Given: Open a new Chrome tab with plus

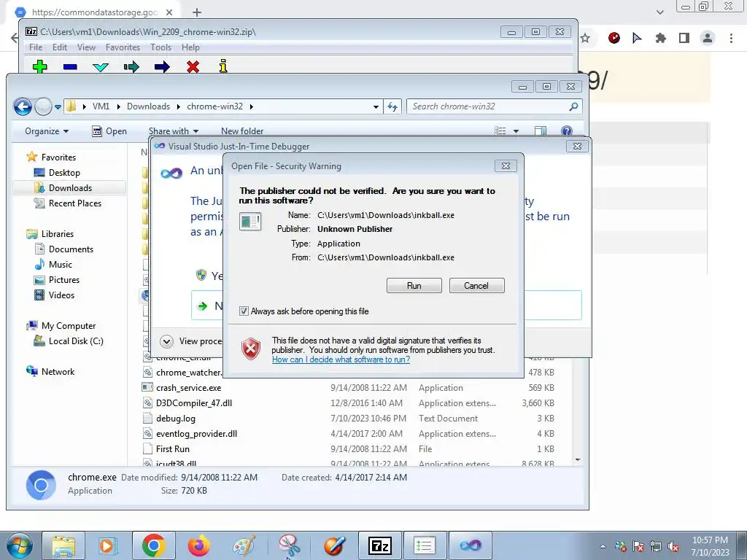Looking at the screenshot, I should (x=197, y=12).
